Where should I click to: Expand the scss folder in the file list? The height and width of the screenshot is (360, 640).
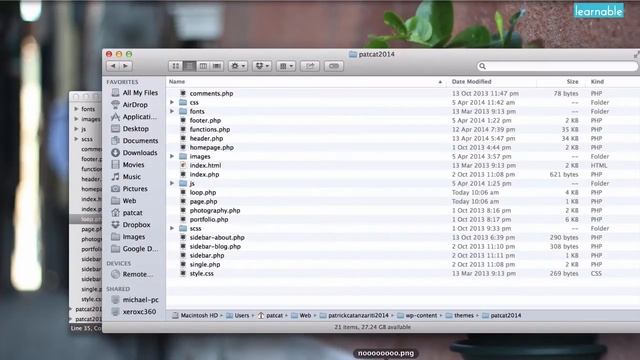172,228
